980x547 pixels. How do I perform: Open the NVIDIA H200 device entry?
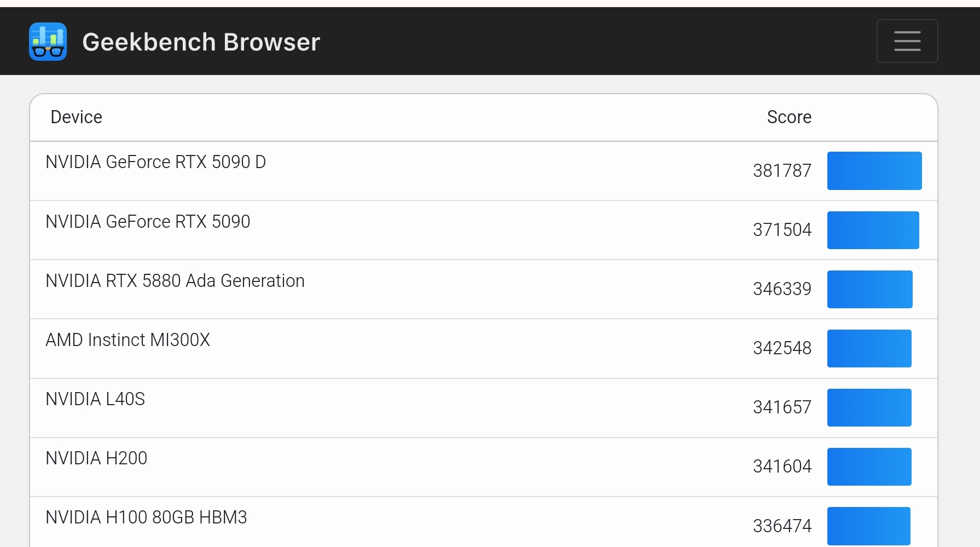[x=96, y=458]
